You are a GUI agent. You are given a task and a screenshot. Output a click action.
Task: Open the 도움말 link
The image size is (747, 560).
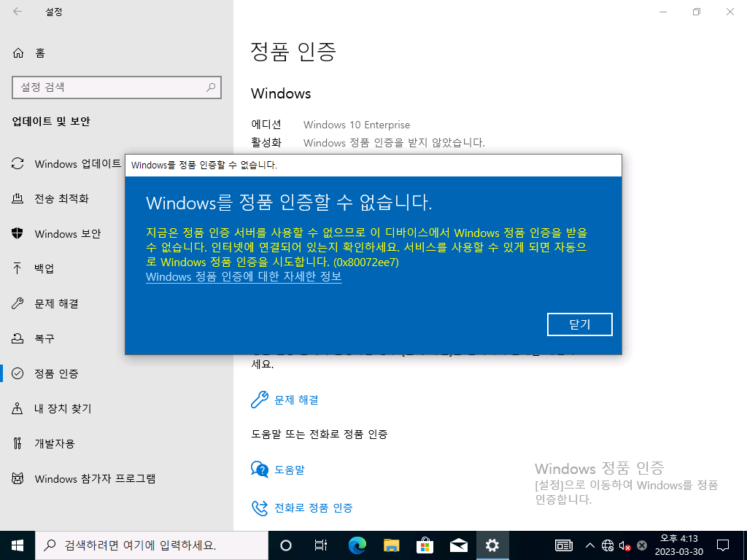point(289,470)
